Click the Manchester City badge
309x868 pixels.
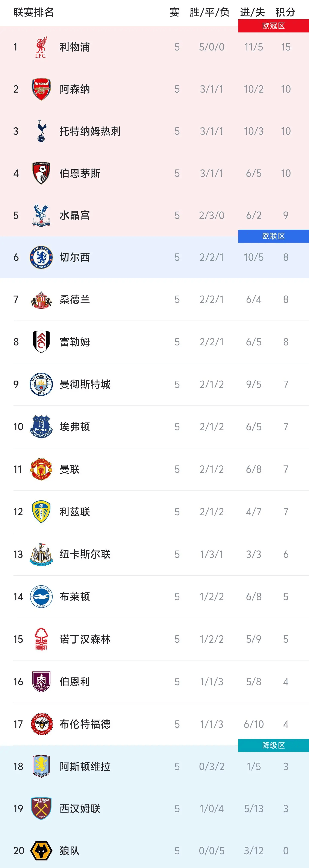click(41, 384)
